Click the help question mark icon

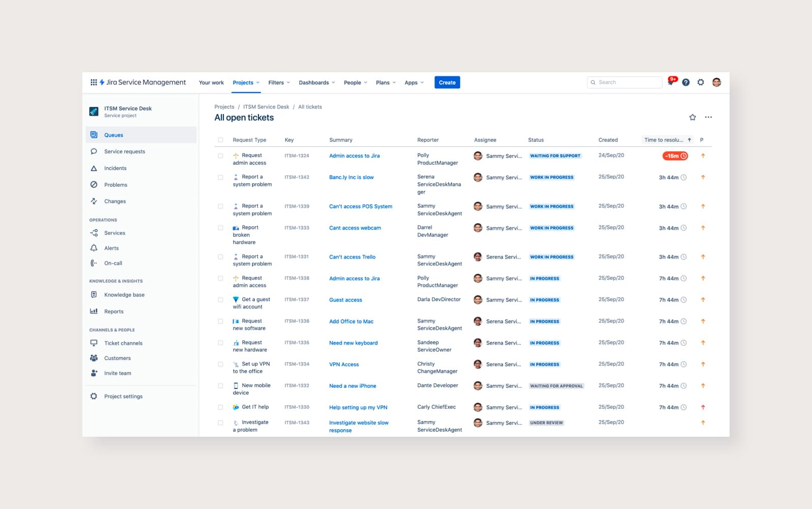click(x=686, y=82)
